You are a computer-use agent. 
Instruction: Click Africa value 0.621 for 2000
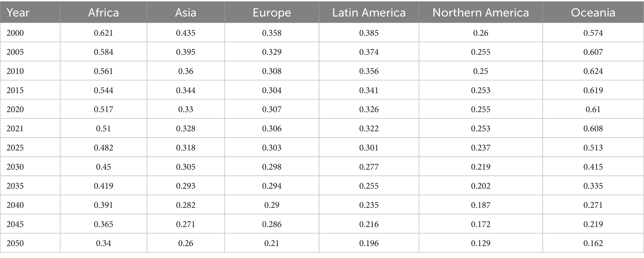[x=103, y=33]
